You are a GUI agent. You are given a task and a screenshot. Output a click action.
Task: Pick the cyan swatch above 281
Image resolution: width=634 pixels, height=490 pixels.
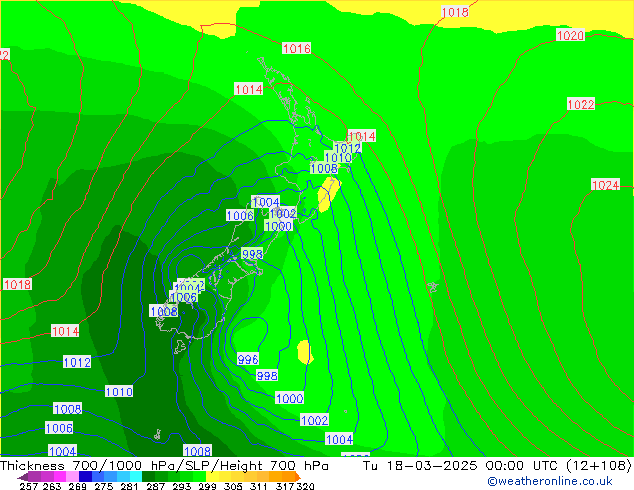pyautogui.click(x=136, y=476)
